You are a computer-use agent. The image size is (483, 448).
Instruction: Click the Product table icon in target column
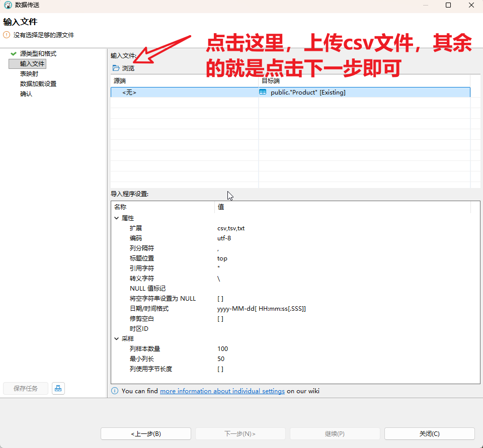(x=263, y=93)
